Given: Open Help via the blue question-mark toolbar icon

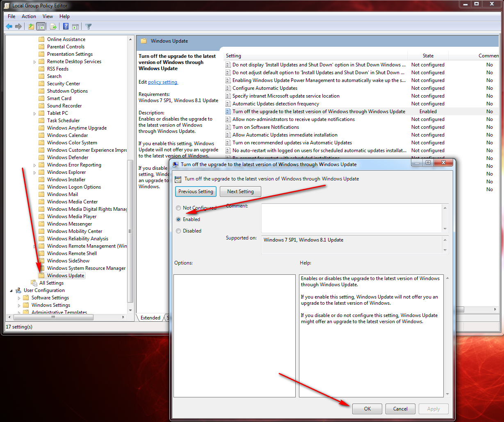Looking at the screenshot, I should 66,27.
